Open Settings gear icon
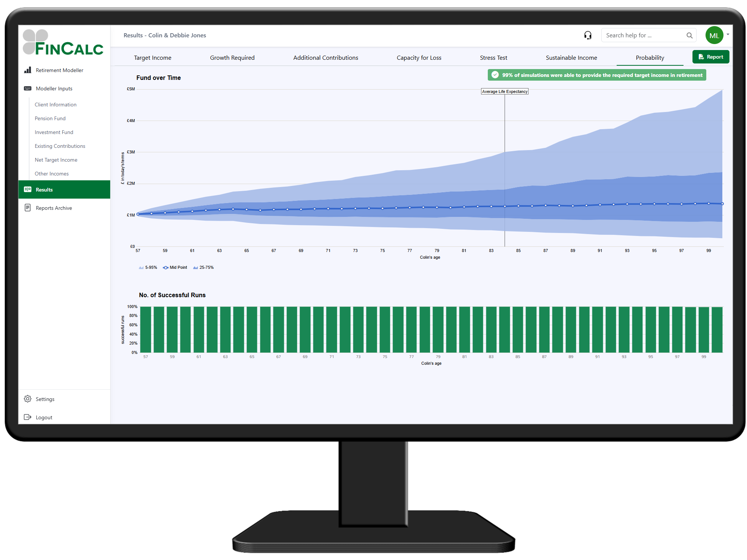Viewport: 747px width, 560px height. click(x=28, y=399)
